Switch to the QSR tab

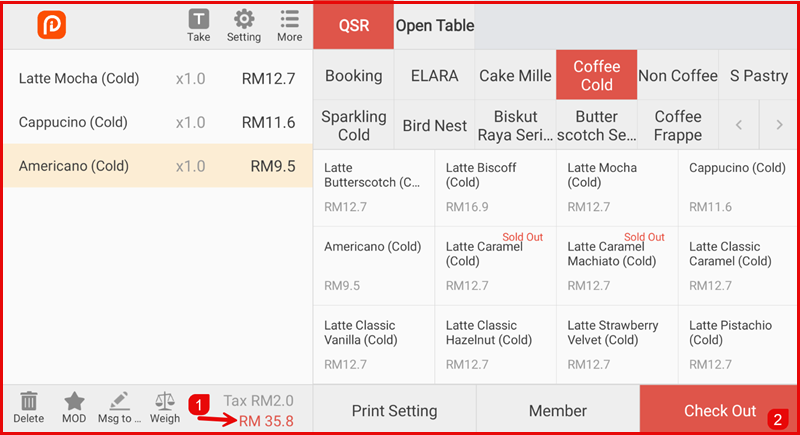353,25
